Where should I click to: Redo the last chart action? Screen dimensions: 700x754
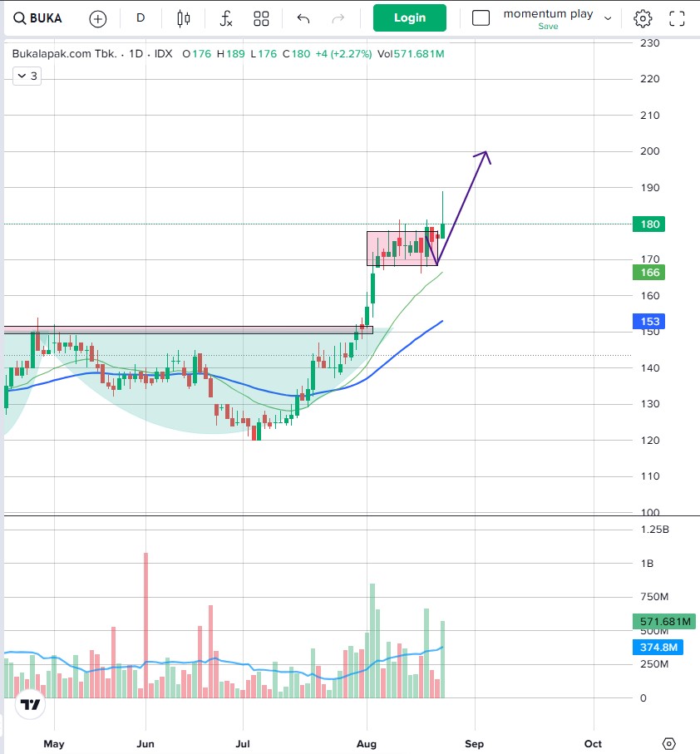tap(338, 19)
